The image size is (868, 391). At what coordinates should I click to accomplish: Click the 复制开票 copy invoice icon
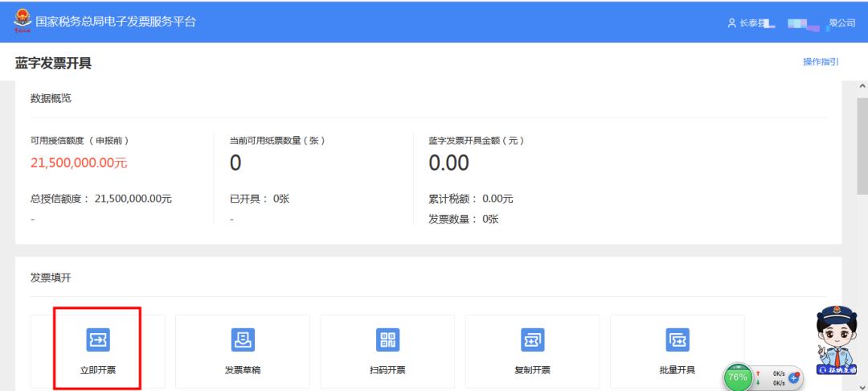pos(532,340)
